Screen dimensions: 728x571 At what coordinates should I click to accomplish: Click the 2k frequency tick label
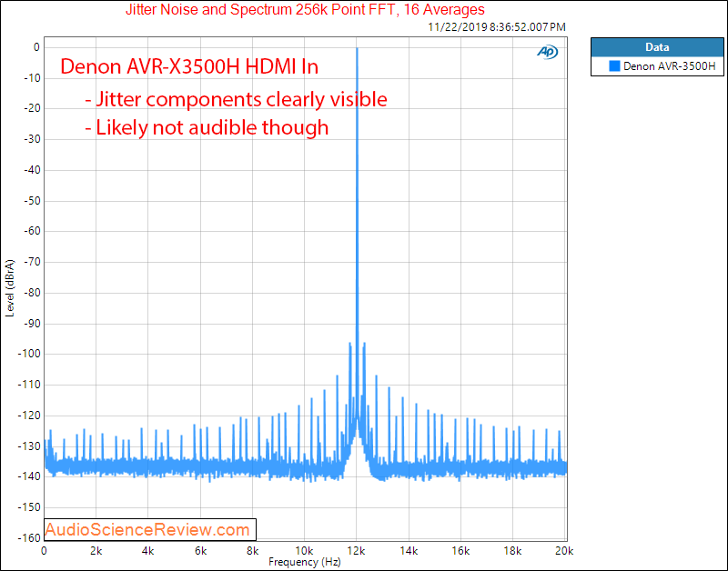coord(96,551)
